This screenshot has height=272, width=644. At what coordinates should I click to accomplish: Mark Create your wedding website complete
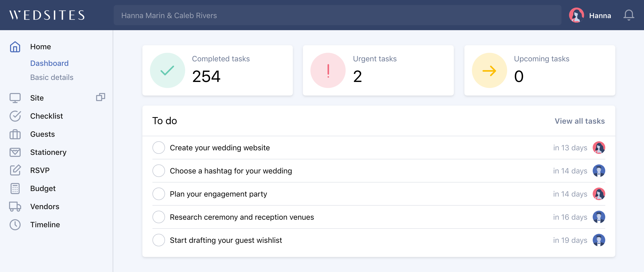click(159, 148)
